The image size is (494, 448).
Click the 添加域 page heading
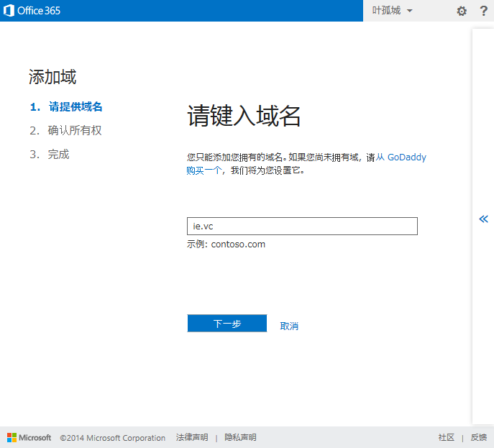[x=52, y=77]
